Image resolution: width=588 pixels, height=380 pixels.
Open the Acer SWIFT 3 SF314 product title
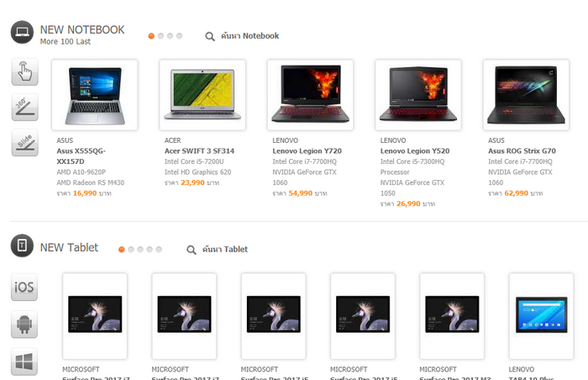[x=200, y=151]
